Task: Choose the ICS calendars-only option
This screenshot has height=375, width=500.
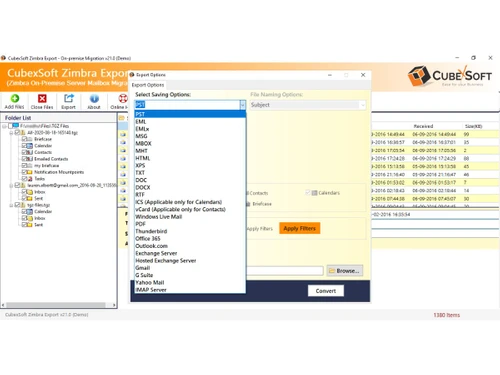Action: pos(190,202)
